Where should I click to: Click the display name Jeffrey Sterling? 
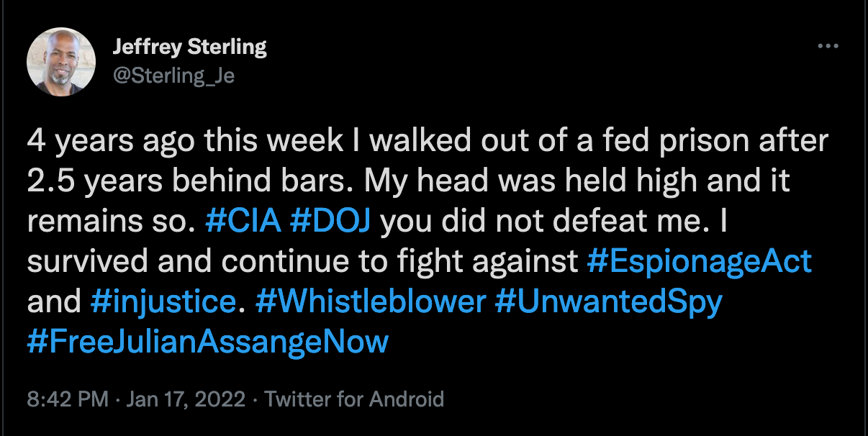pos(189,46)
